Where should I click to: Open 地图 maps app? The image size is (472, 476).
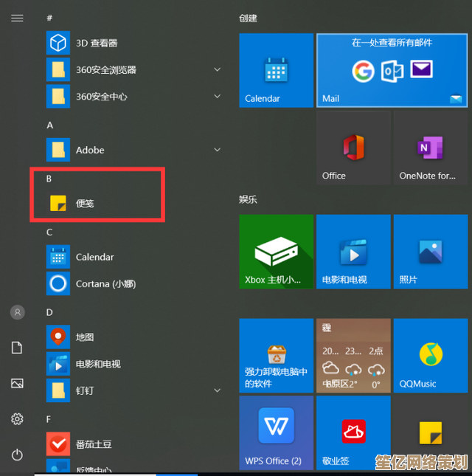pos(84,337)
